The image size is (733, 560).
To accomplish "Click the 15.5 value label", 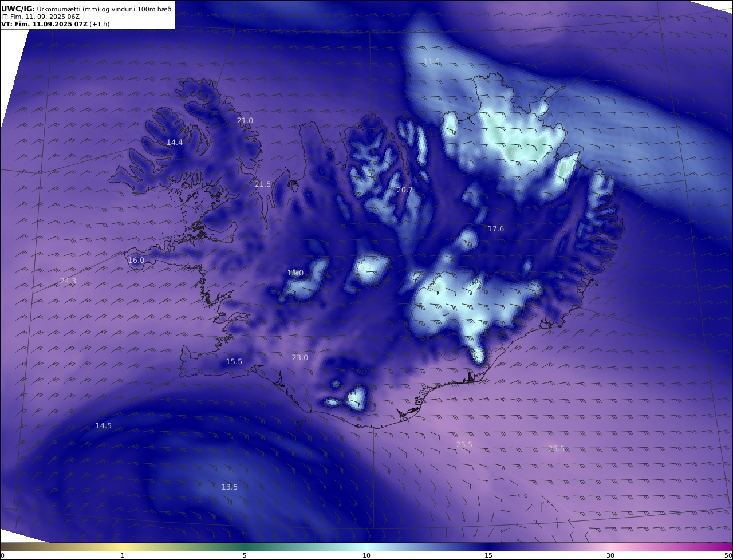I will coord(234,361).
